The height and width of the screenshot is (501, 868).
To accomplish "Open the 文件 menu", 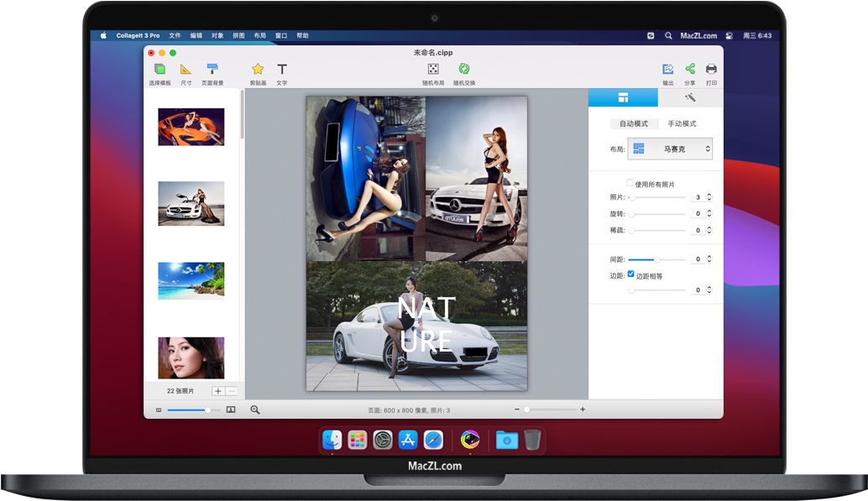I will [175, 35].
